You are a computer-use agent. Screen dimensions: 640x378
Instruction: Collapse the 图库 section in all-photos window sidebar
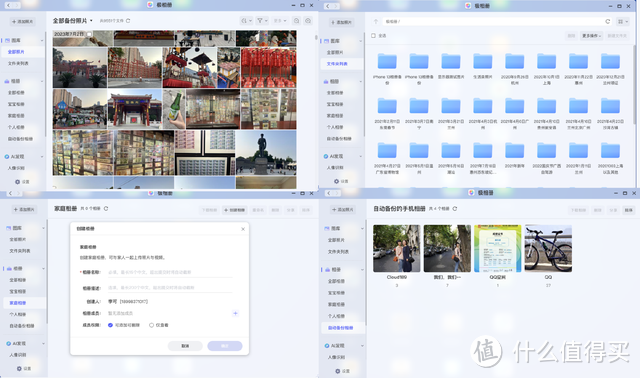(42, 40)
